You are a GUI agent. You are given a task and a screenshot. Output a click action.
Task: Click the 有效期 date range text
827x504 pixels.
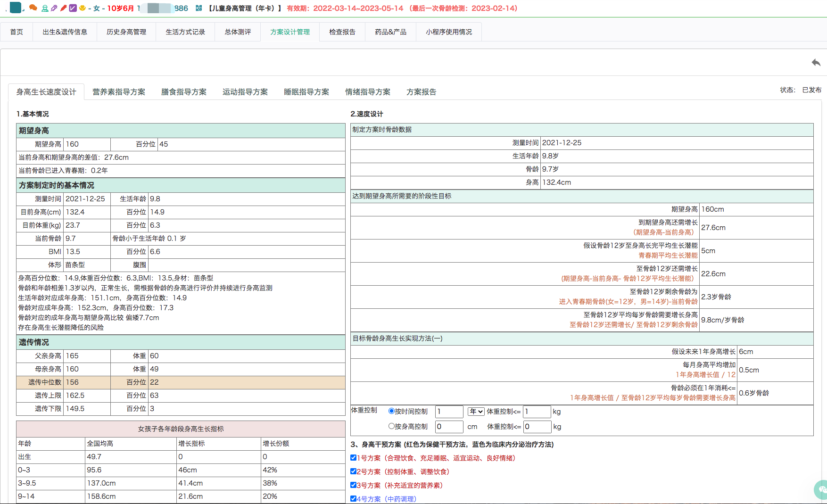345,8
